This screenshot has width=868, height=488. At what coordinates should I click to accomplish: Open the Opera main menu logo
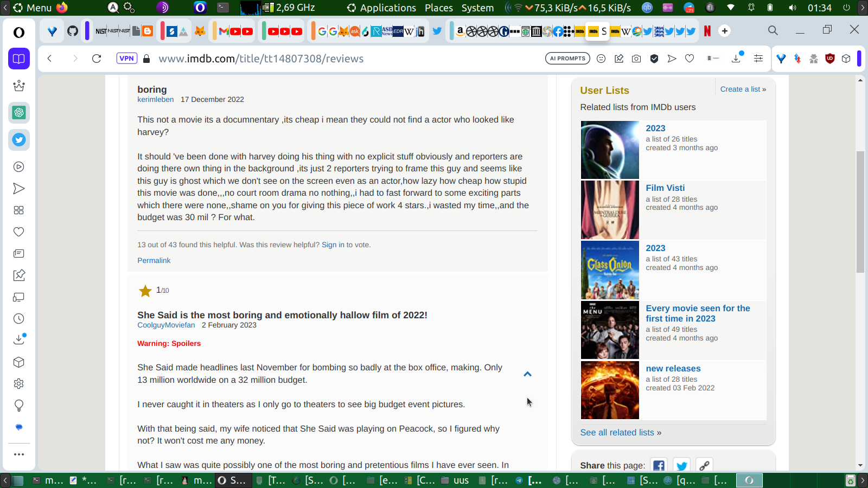click(x=19, y=33)
